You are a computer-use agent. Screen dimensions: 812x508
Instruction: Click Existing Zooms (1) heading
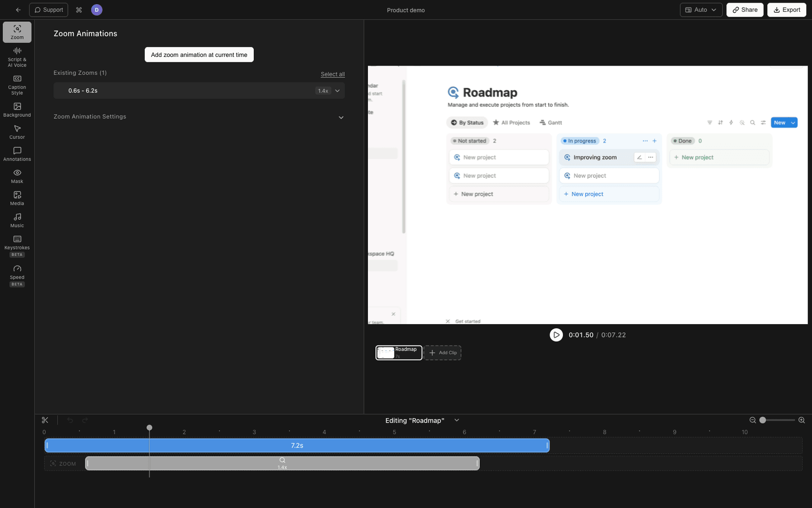[x=80, y=73]
